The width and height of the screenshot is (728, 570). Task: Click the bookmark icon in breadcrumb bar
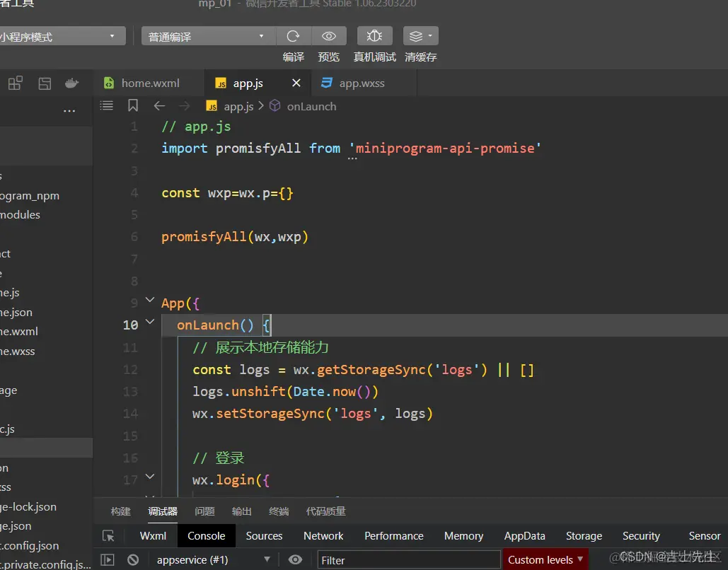click(133, 105)
